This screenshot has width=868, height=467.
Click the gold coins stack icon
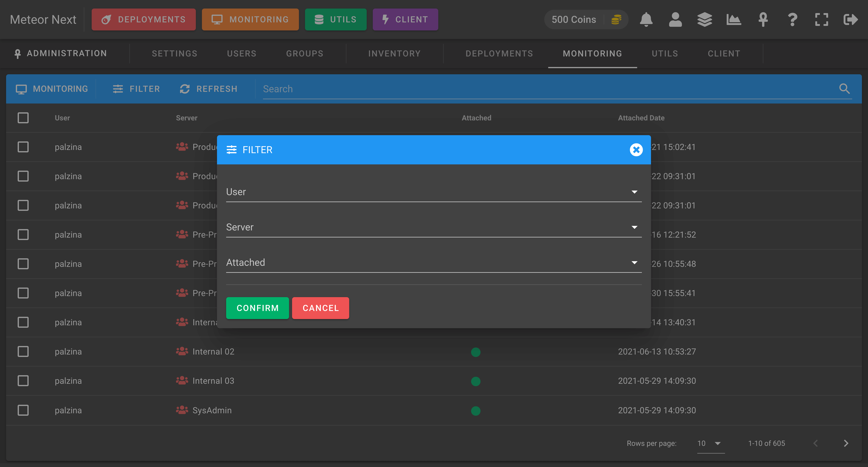[616, 19]
